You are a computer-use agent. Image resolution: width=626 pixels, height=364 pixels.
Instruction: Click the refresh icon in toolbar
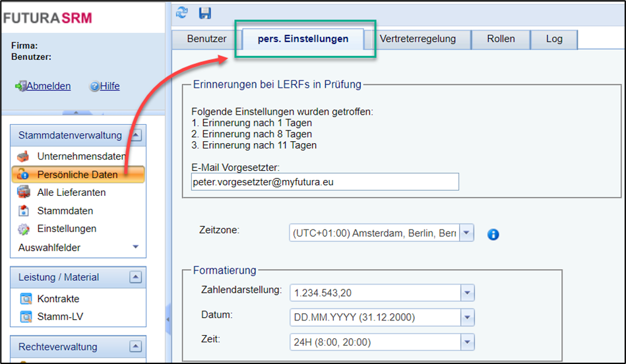(183, 13)
